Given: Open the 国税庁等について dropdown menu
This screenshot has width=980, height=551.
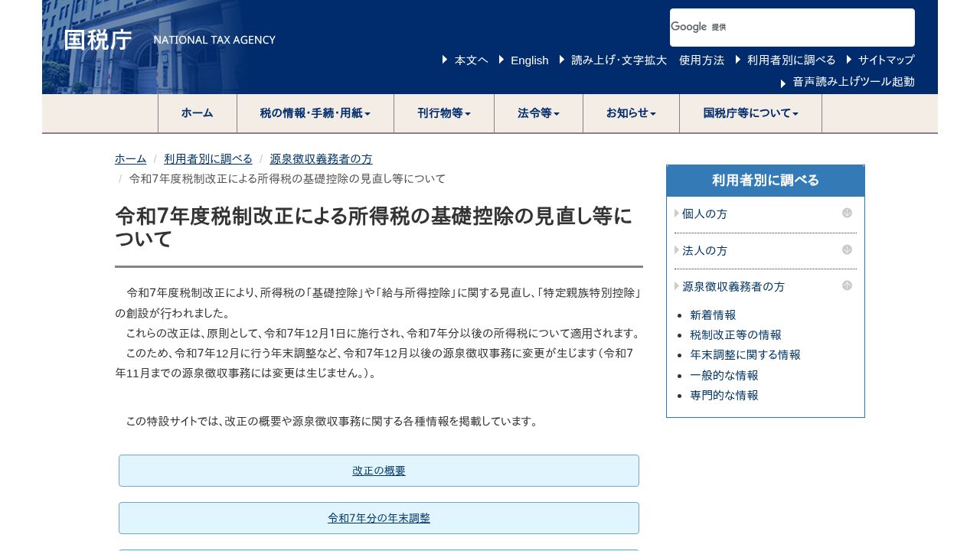Looking at the screenshot, I should (x=750, y=113).
